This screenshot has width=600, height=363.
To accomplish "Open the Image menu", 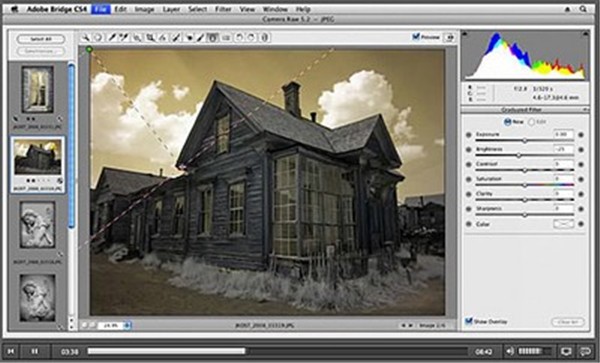I will click(x=144, y=9).
